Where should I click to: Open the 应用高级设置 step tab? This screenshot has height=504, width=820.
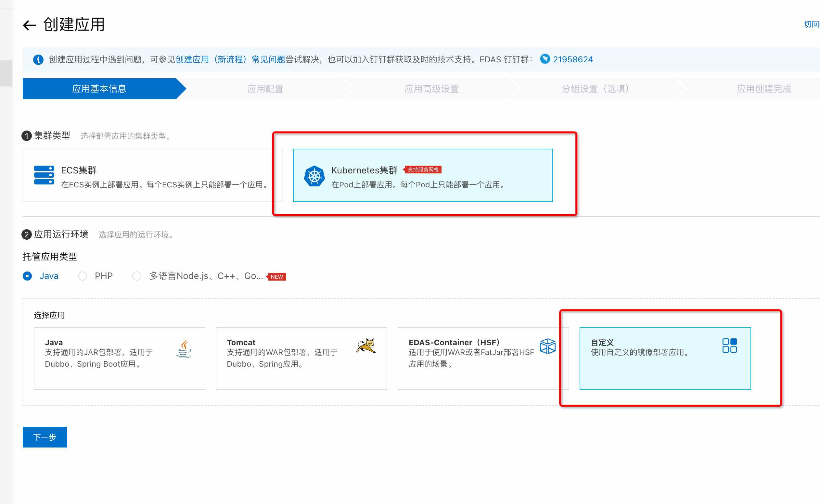[431, 89]
